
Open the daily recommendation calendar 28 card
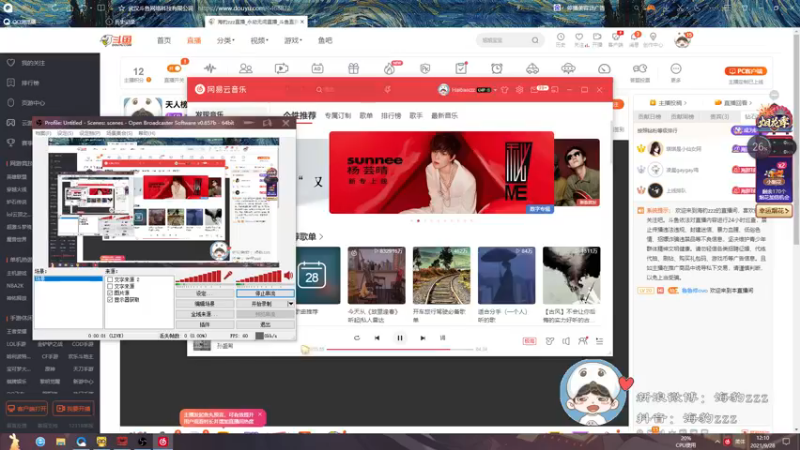317,276
